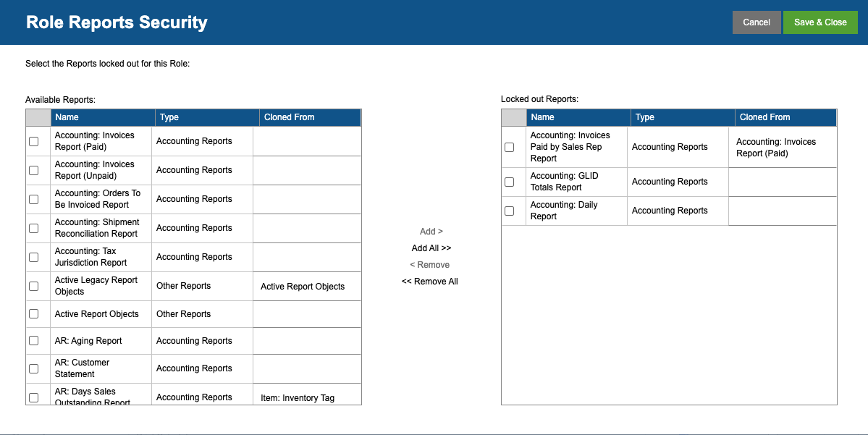The height and width of the screenshot is (435, 868).
Task: Check the Active Legacy Report Objects checkbox
Action: click(34, 286)
